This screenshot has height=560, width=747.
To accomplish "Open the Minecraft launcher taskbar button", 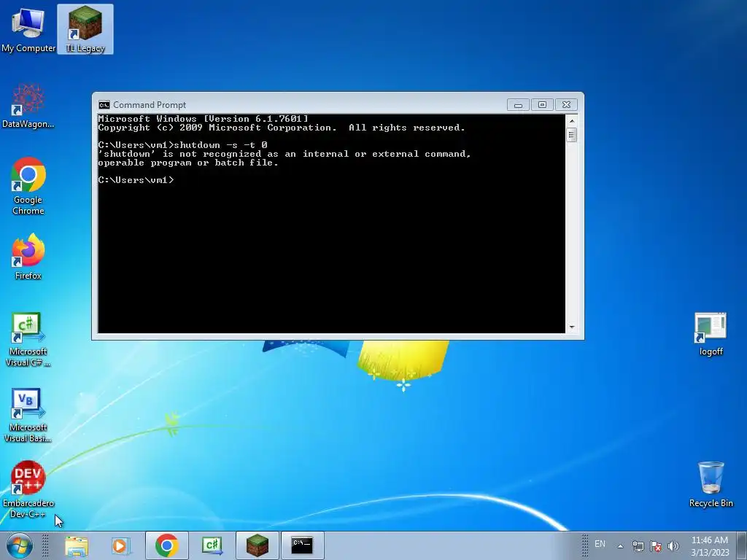I will tap(258, 545).
